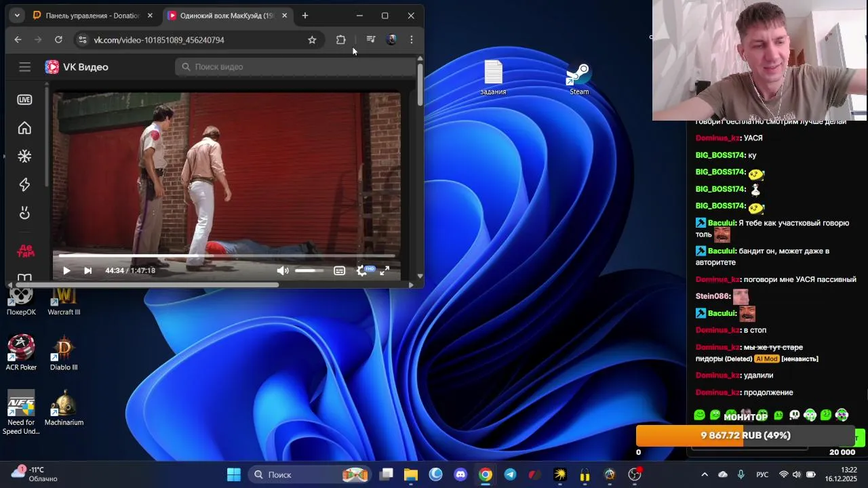Close the 'Панель управления' tab

click(150, 16)
